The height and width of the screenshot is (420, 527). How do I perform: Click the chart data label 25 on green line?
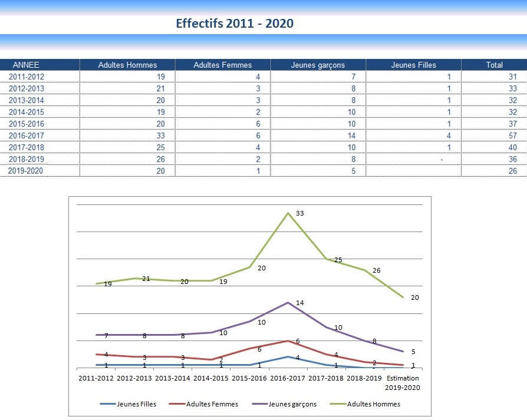pyautogui.click(x=338, y=260)
